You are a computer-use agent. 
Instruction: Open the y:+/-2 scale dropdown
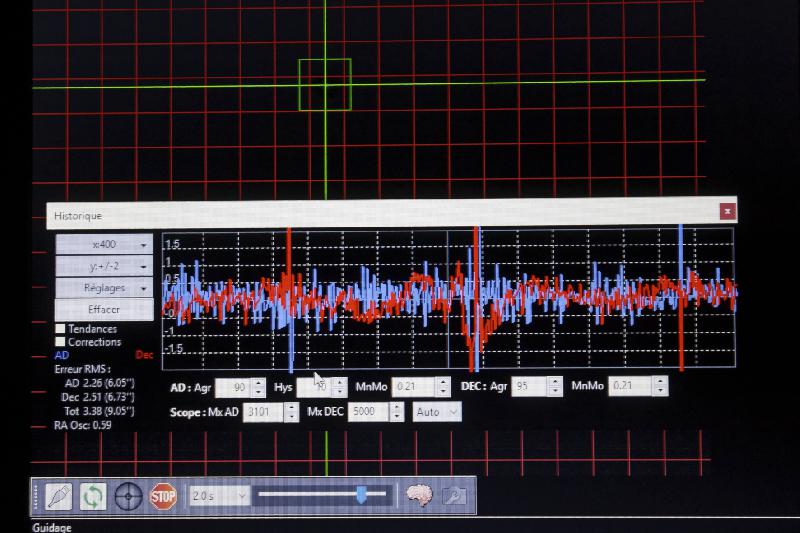(x=104, y=266)
